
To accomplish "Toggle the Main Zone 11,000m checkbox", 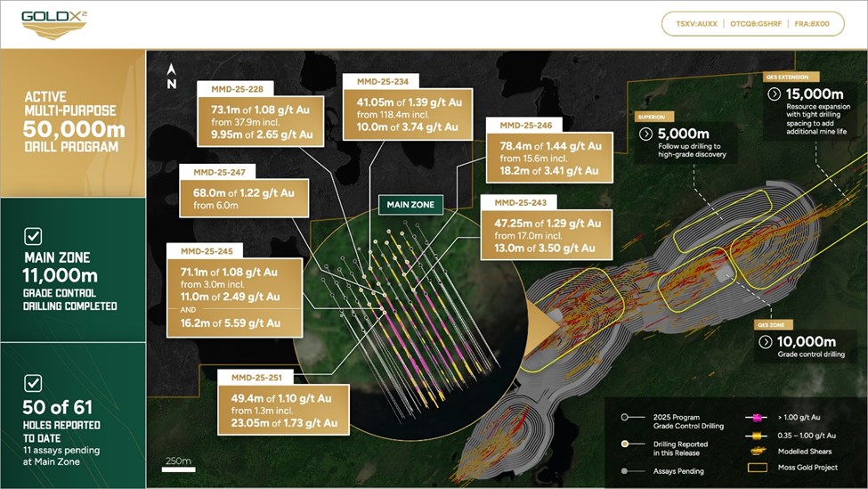I will coord(33,236).
